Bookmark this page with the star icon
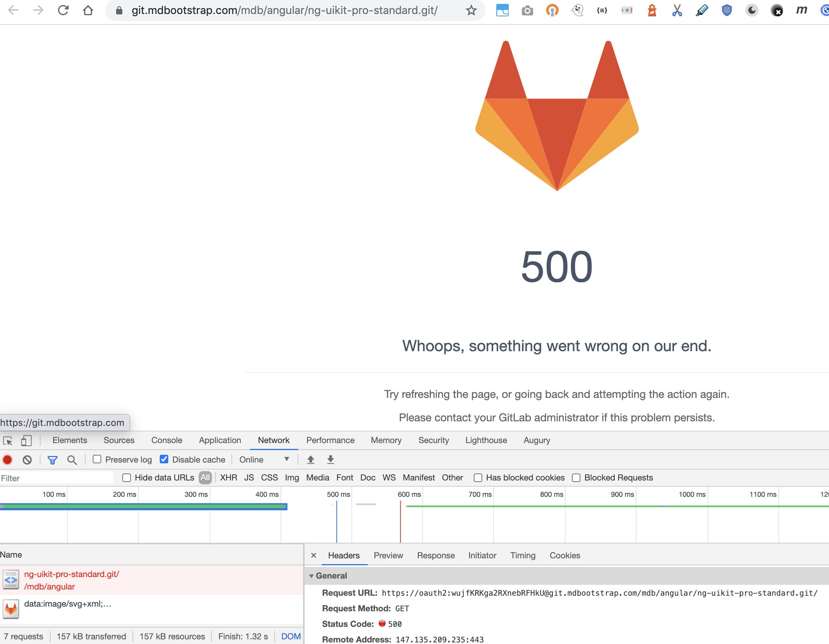Screen dimensions: 829x644 471,10
